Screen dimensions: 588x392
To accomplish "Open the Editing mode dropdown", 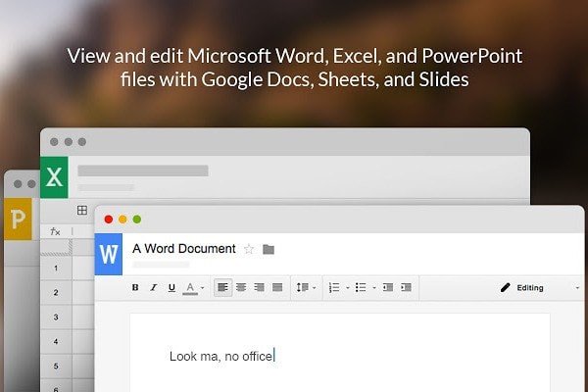I will coord(534,287).
